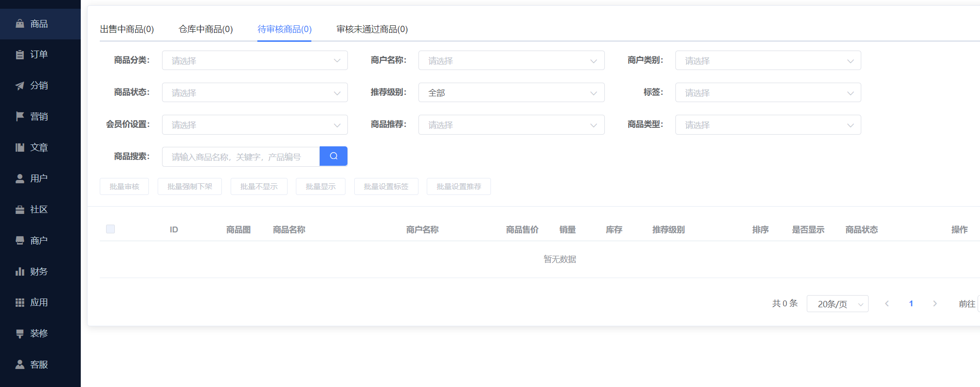The height and width of the screenshot is (387, 980).
Task: Click the 排序 column header
Action: click(x=761, y=229)
